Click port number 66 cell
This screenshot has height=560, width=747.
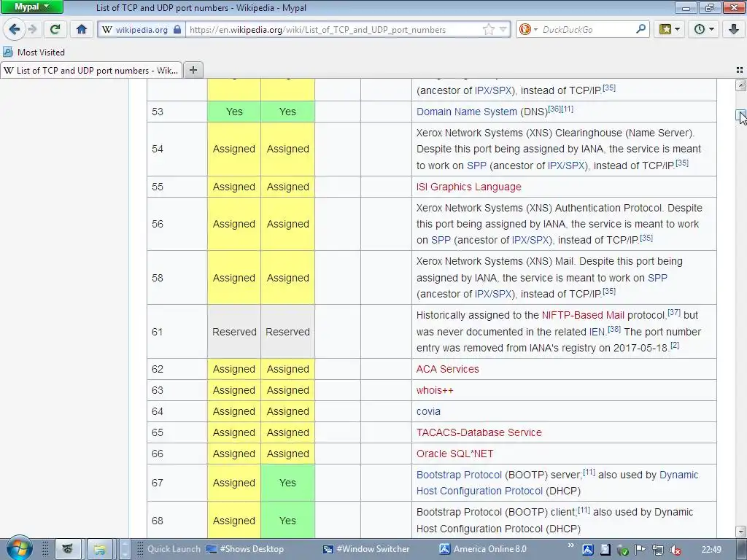[x=177, y=454]
